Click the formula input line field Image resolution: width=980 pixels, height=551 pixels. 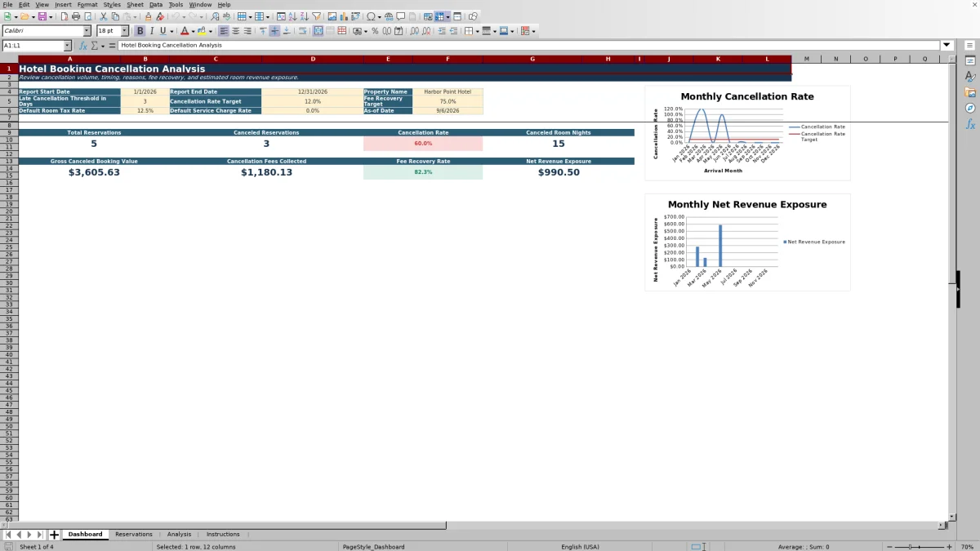[529, 46]
